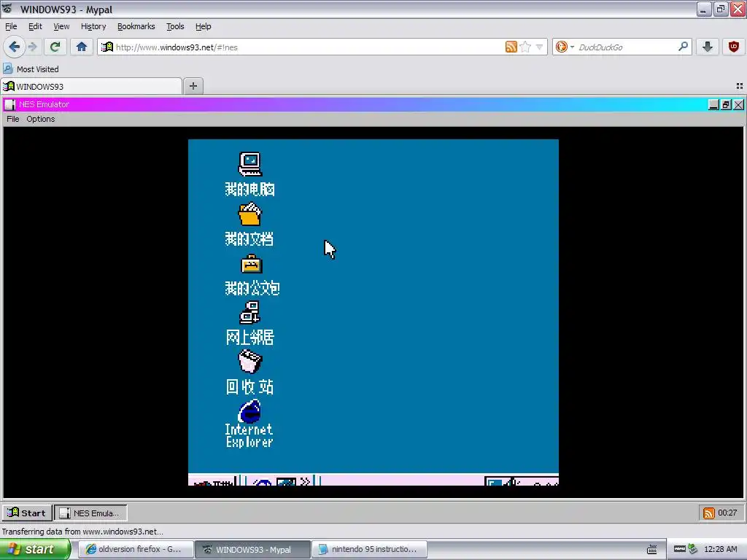Click the My Computer icon in emulator
The image size is (747, 560).
tap(250, 164)
